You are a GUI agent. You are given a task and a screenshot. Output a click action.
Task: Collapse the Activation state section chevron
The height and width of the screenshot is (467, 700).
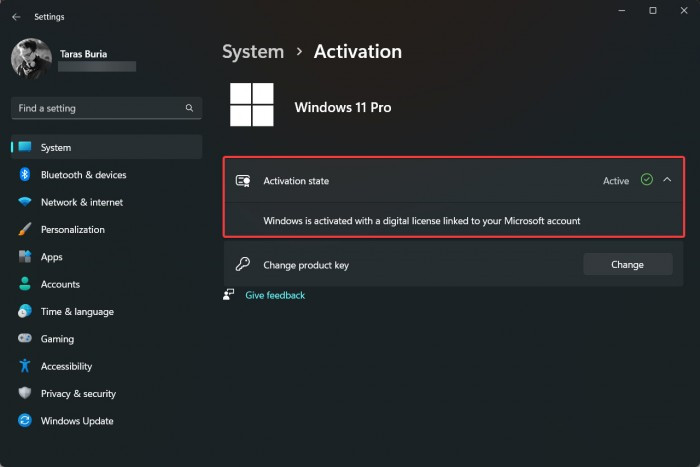click(667, 180)
